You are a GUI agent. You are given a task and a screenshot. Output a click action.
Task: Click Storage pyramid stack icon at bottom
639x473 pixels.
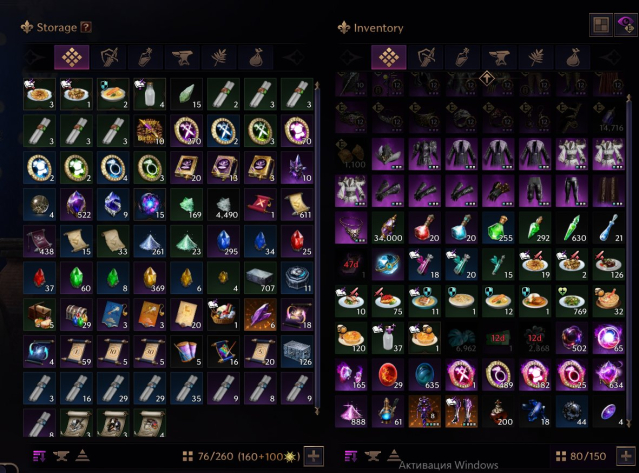click(82, 455)
